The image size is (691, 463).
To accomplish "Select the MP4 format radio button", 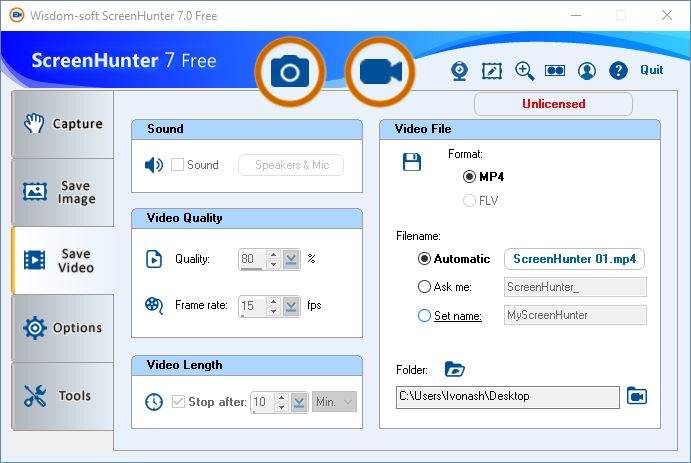I will 469,176.
